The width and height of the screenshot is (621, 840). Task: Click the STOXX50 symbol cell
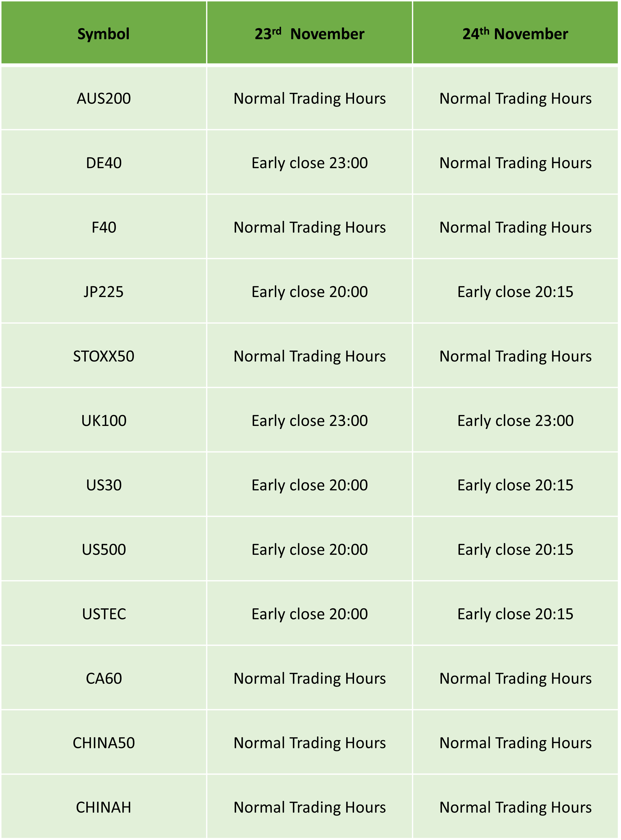104,356
